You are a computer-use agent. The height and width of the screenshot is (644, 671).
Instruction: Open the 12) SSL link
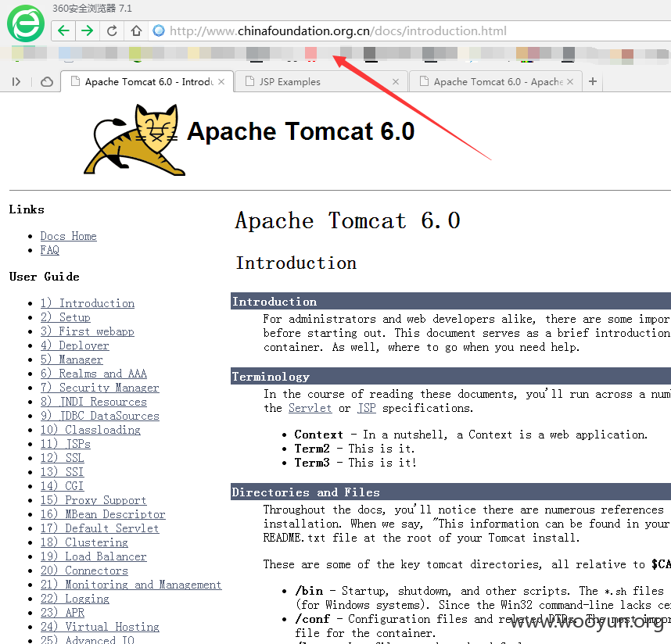(x=62, y=458)
